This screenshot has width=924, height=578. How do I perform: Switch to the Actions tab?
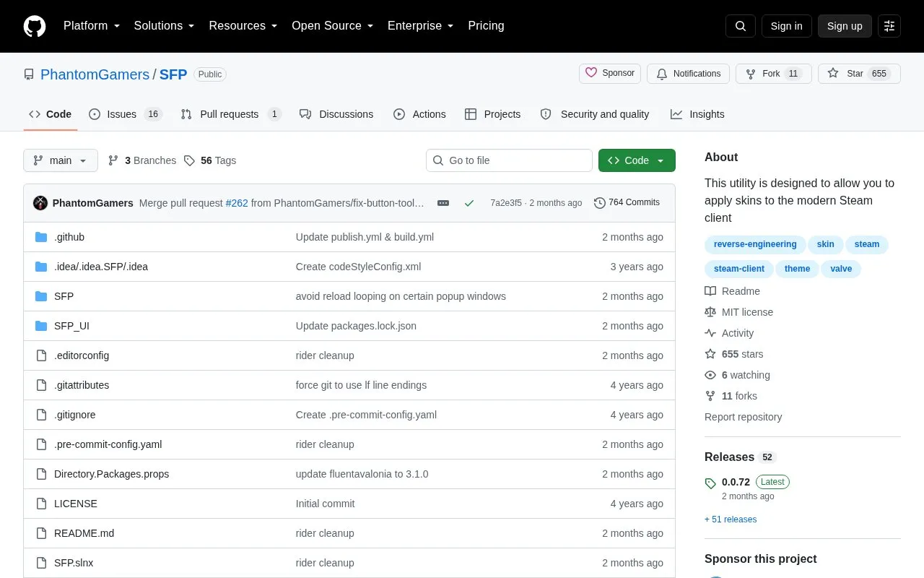point(419,114)
